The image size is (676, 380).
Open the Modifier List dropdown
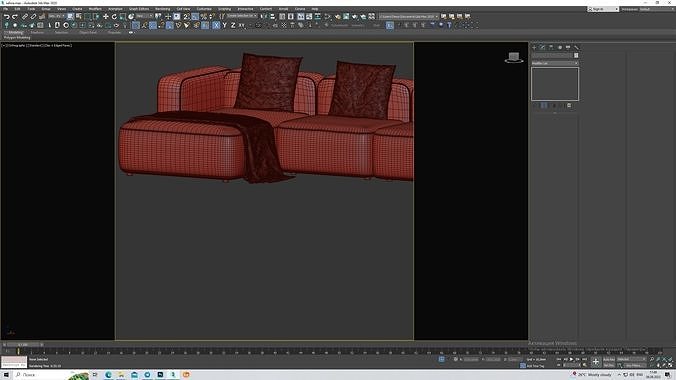click(x=555, y=63)
